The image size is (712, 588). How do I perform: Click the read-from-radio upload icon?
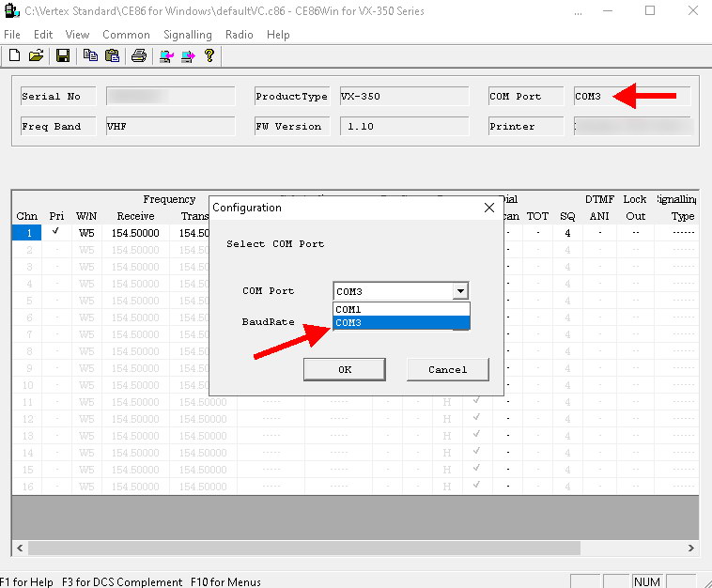(166, 55)
